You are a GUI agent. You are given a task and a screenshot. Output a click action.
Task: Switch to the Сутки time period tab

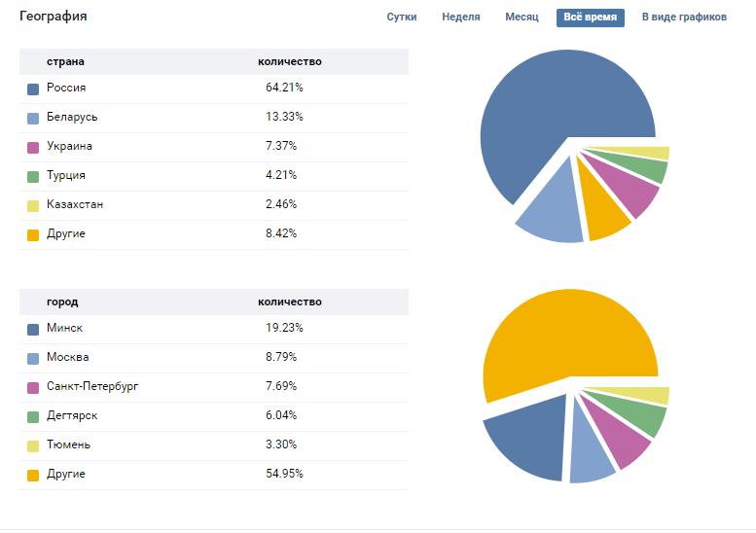pos(402,18)
